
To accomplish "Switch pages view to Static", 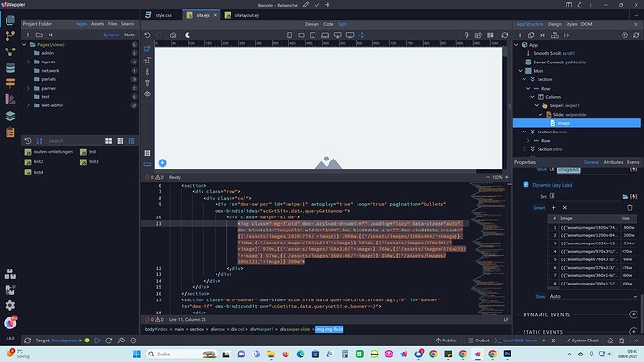I will [130, 35].
